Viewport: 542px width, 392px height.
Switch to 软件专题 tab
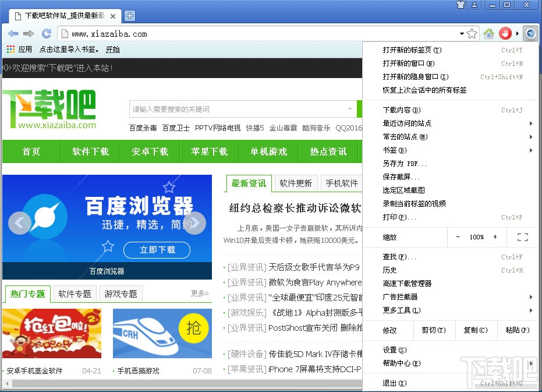75,294
